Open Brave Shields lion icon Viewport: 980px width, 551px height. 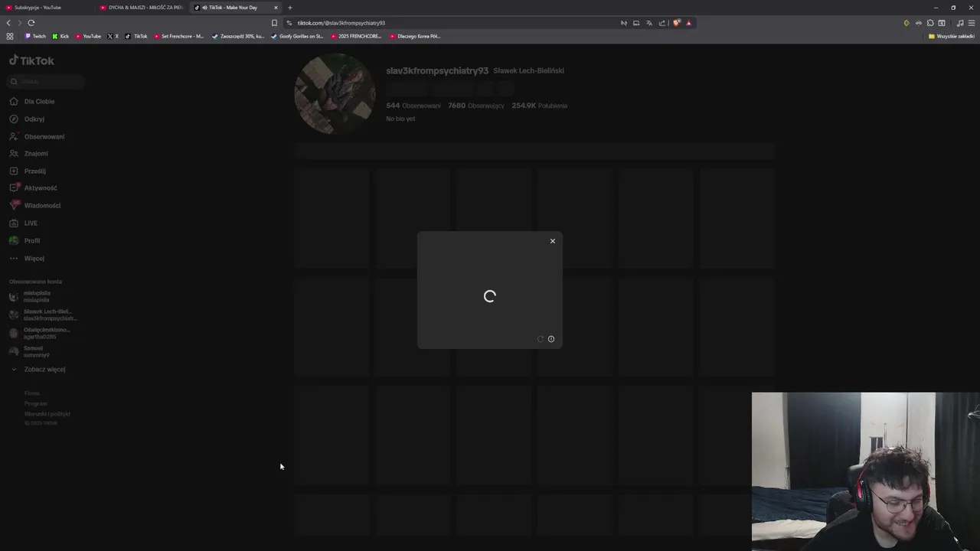(676, 23)
